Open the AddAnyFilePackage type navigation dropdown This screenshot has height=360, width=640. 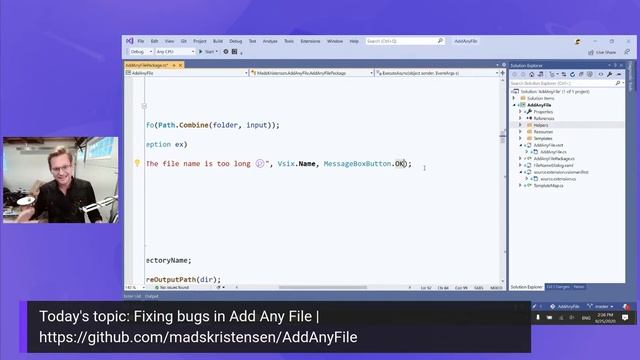click(x=312, y=73)
